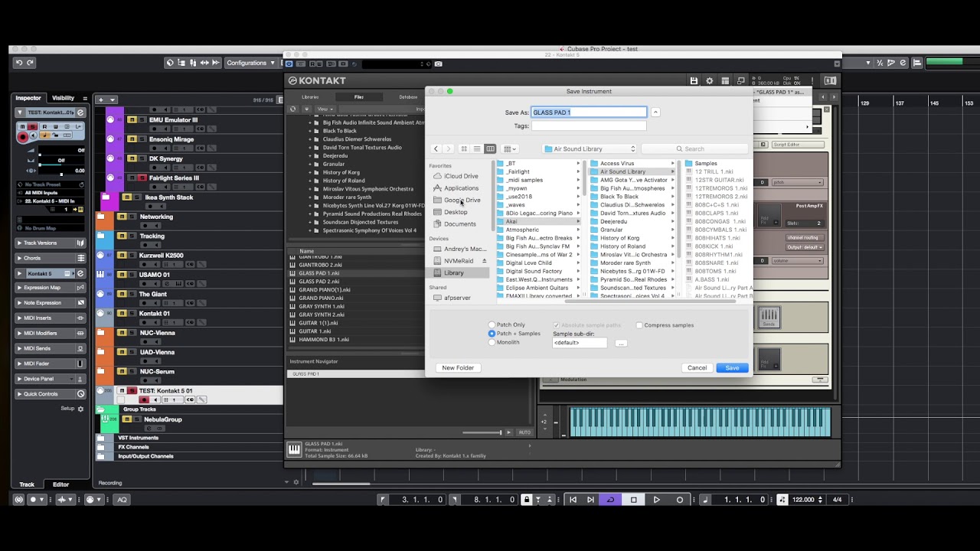
Task: Click the punch lock padlock icon
Action: pos(526,500)
